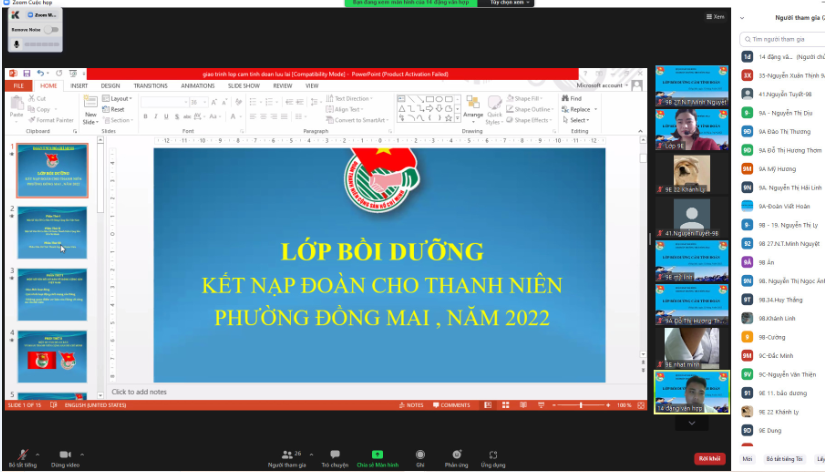Click Mời invite button
Screen dimensions: 825x472
click(747, 459)
